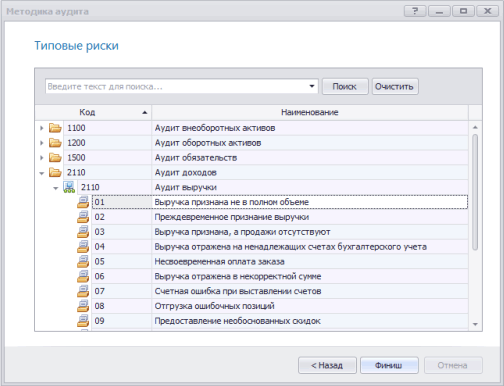Click the vertical scrollbar thumb
This screenshot has width=504, height=386.
[475, 192]
